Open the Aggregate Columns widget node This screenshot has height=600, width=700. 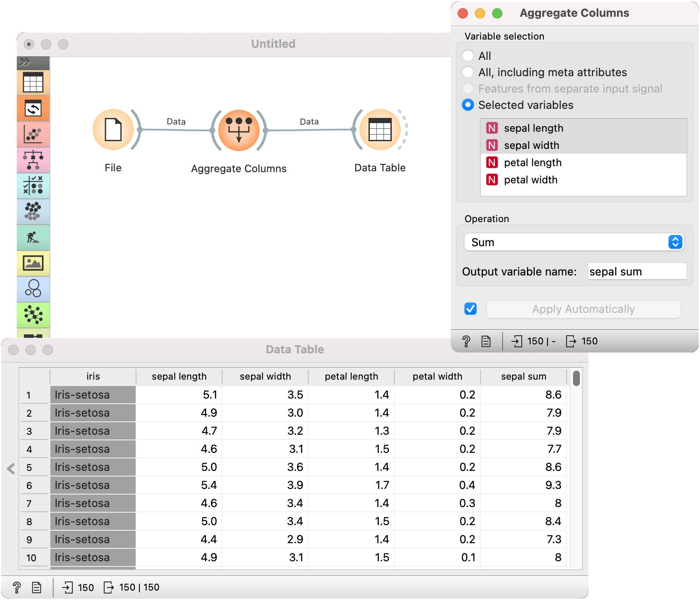(239, 130)
